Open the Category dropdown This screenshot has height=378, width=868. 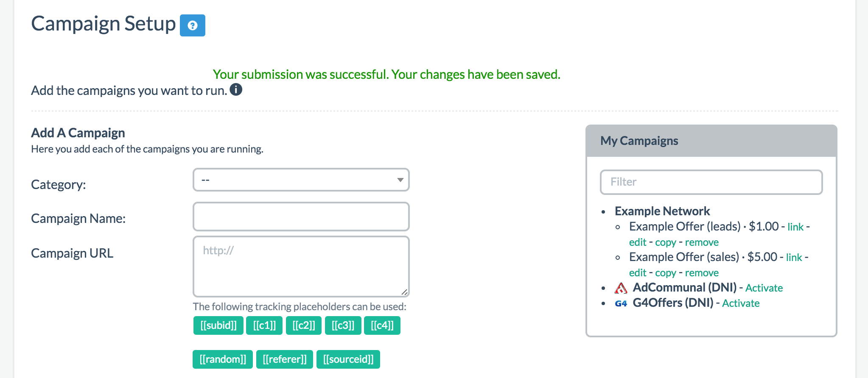click(x=301, y=180)
